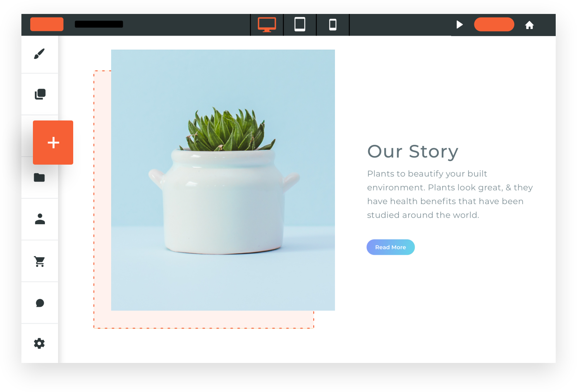This screenshot has height=392, width=577.
Task: Click the play preview icon
Action: 460,25
